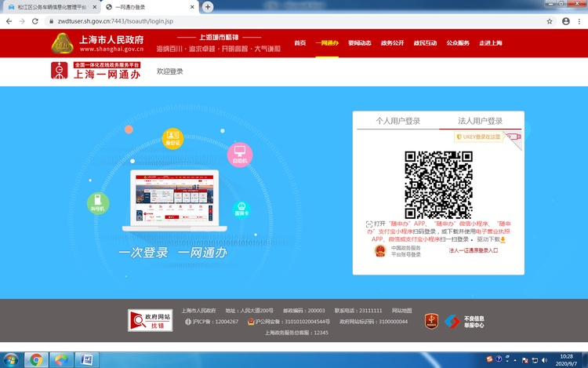Viewport: 588px width, 368px height.
Task: Click the pink 自助机 kiosk bubble
Action: click(240, 155)
